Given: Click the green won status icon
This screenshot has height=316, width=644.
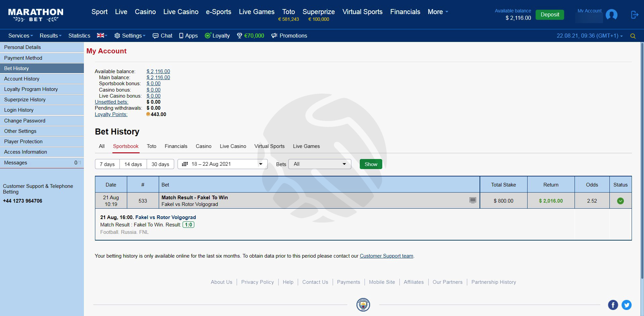Looking at the screenshot, I should point(620,201).
